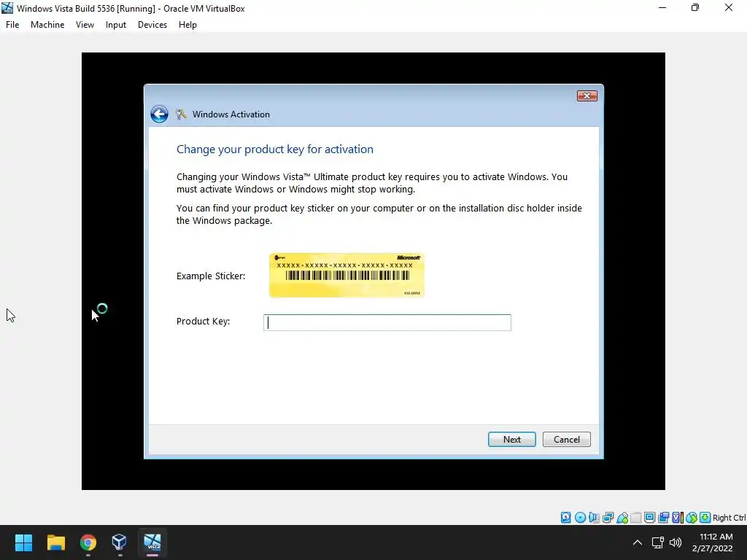
Task: Click the Cancel button
Action: 566,439
